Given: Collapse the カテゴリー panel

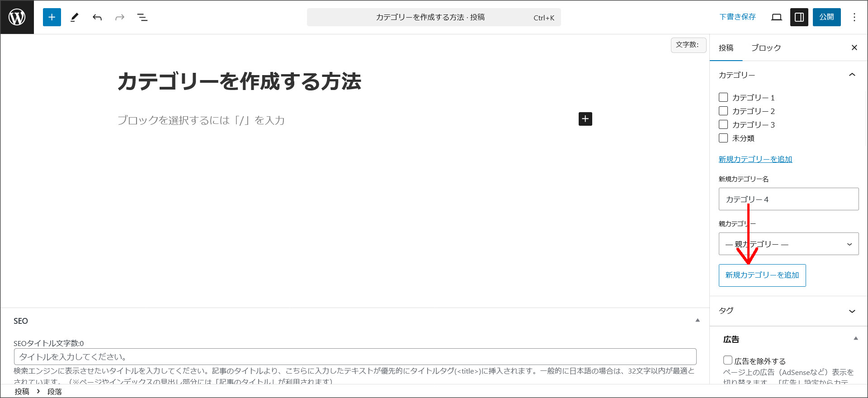Looking at the screenshot, I should 852,75.
